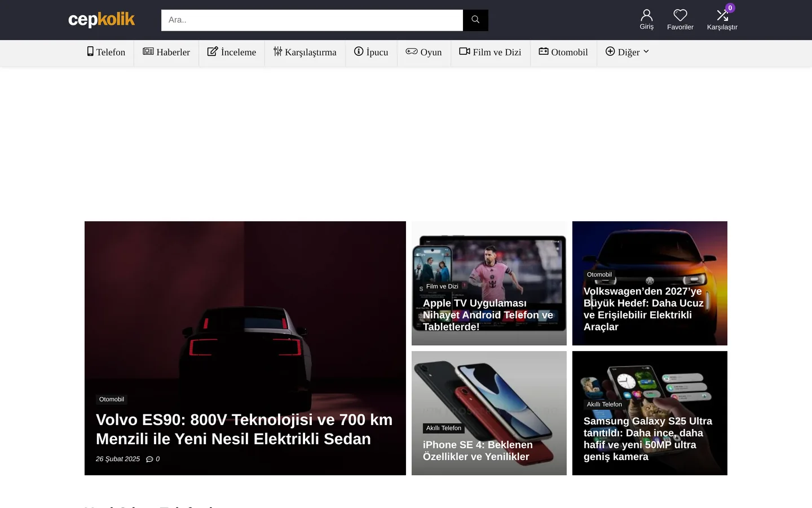The height and width of the screenshot is (508, 812).
Task: Open the İnceleme menu item
Action: [x=232, y=52]
